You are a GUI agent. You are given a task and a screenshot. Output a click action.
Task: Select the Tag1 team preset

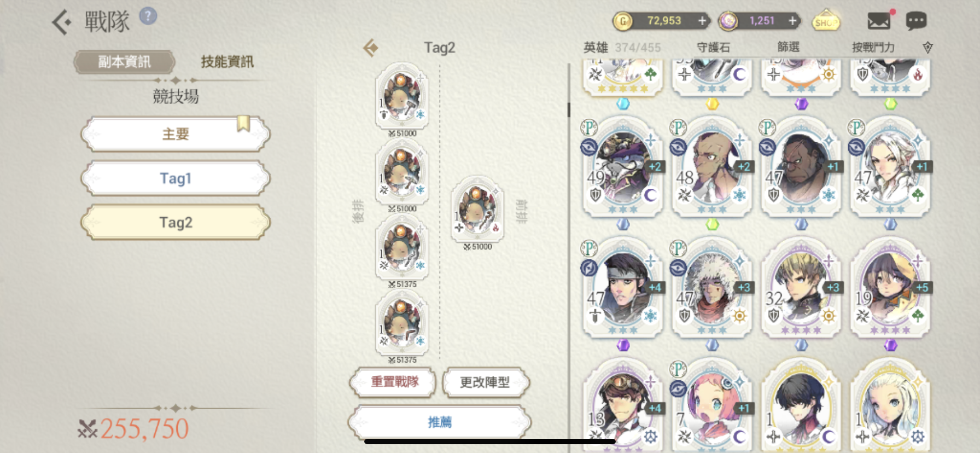(x=176, y=178)
